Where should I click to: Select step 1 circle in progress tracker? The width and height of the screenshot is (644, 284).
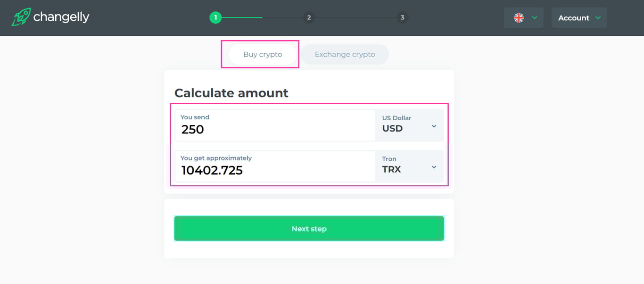pyautogui.click(x=215, y=18)
